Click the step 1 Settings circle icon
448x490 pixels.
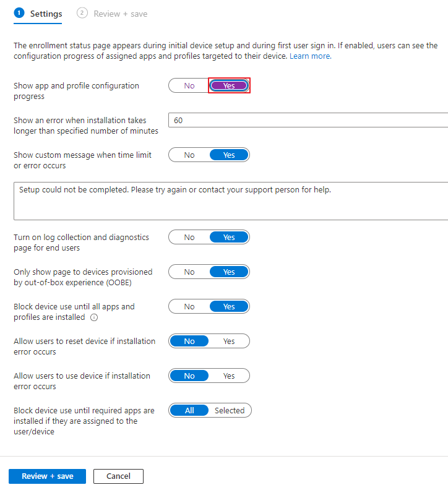(x=19, y=13)
